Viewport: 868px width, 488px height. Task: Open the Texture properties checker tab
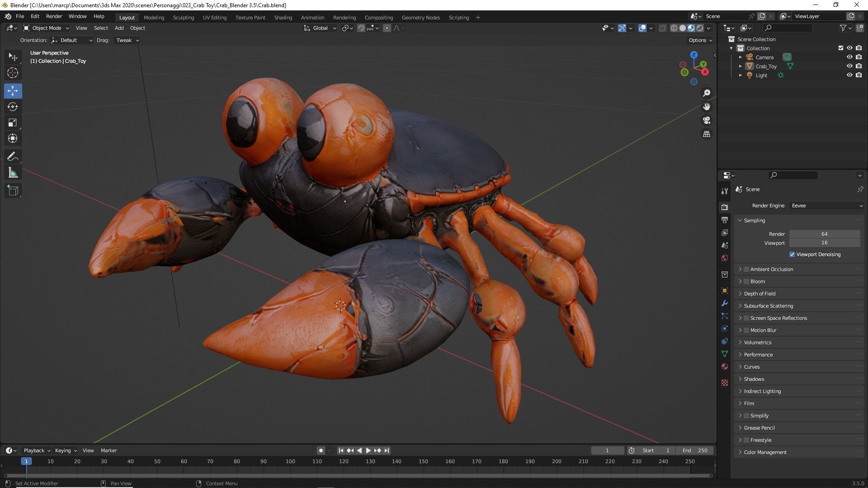click(x=725, y=383)
